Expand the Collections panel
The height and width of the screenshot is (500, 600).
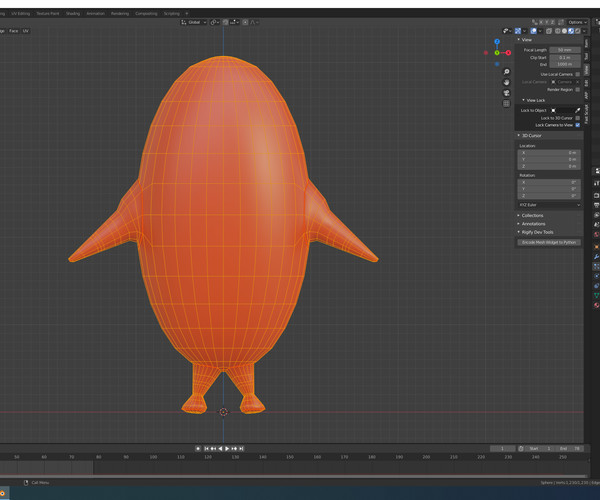pyautogui.click(x=532, y=215)
